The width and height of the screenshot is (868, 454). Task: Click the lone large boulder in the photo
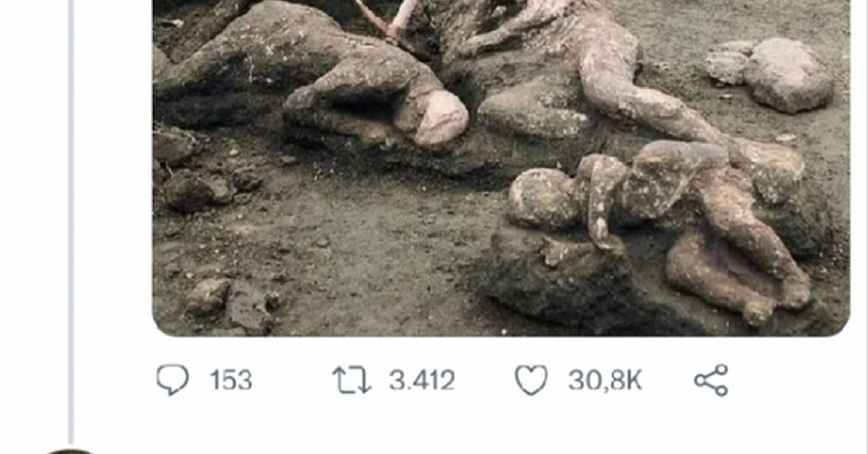coord(787,76)
